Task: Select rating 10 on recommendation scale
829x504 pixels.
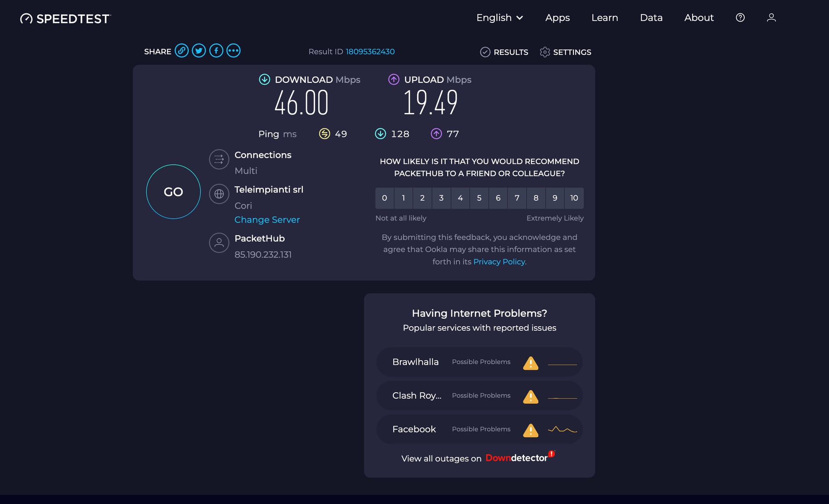Action: [x=574, y=198]
